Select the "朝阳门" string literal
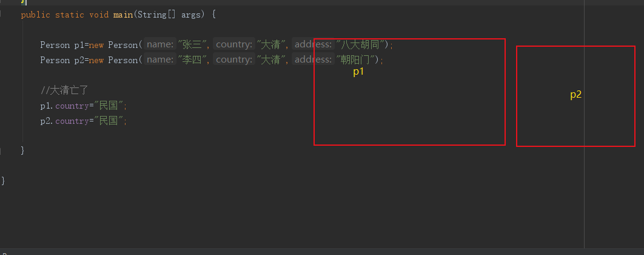 (356, 59)
